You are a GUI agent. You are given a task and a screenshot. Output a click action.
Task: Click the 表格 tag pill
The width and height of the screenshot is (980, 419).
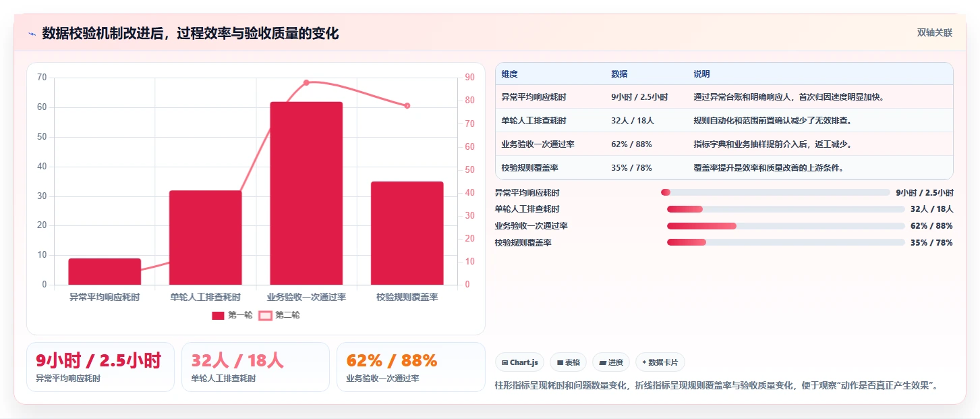(x=569, y=362)
